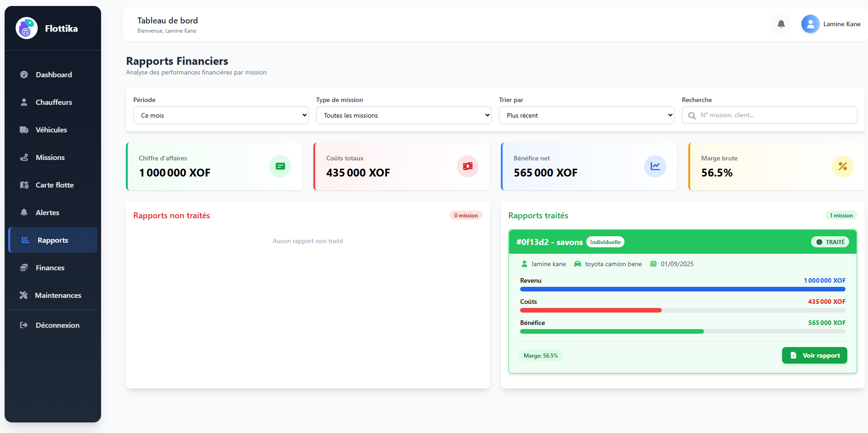Click the Marge brute percent icon

click(842, 166)
